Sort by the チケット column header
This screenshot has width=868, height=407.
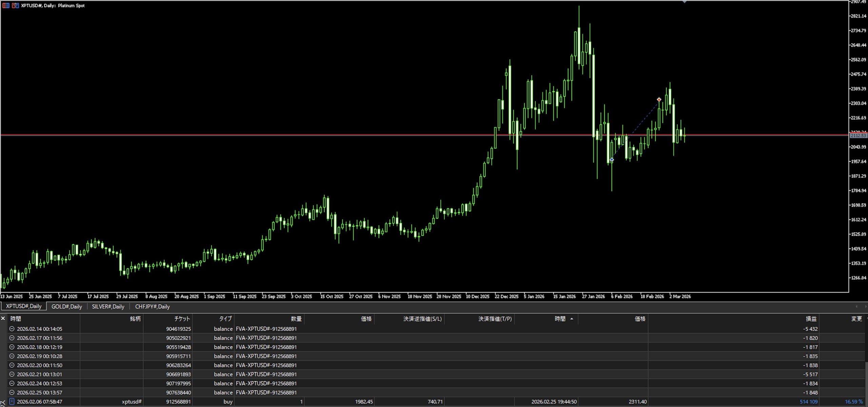pos(182,319)
